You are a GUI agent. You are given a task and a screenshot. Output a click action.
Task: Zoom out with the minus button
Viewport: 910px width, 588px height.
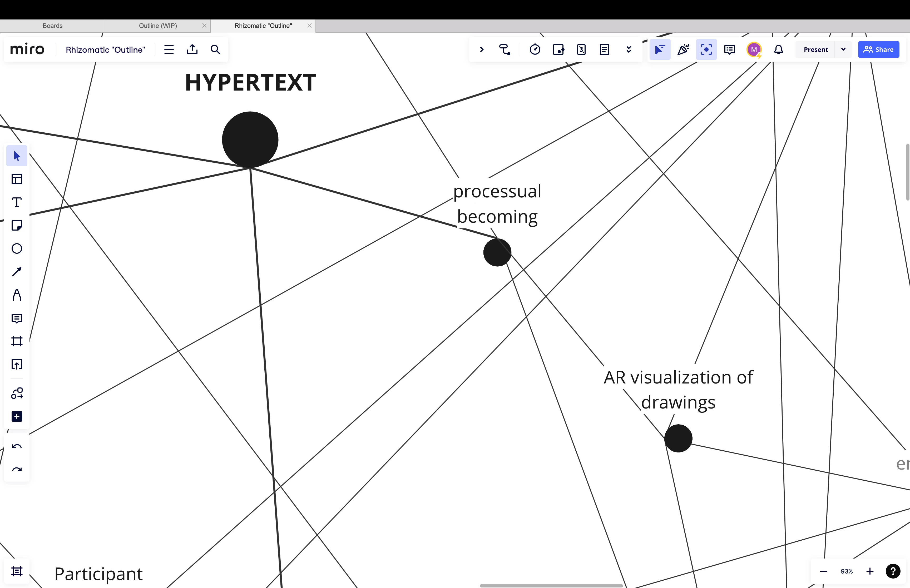click(823, 572)
